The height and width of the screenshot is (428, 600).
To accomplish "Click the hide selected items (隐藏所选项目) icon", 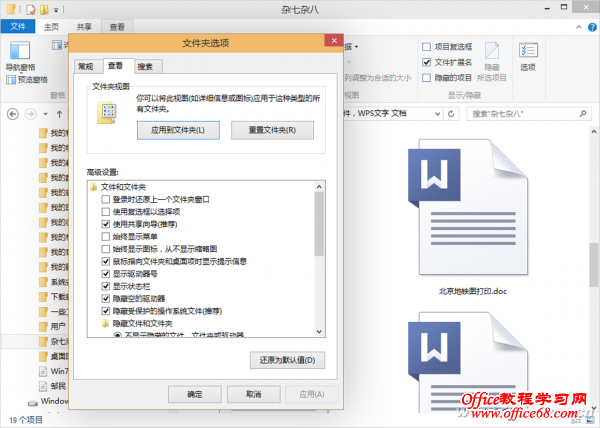I will (492, 51).
